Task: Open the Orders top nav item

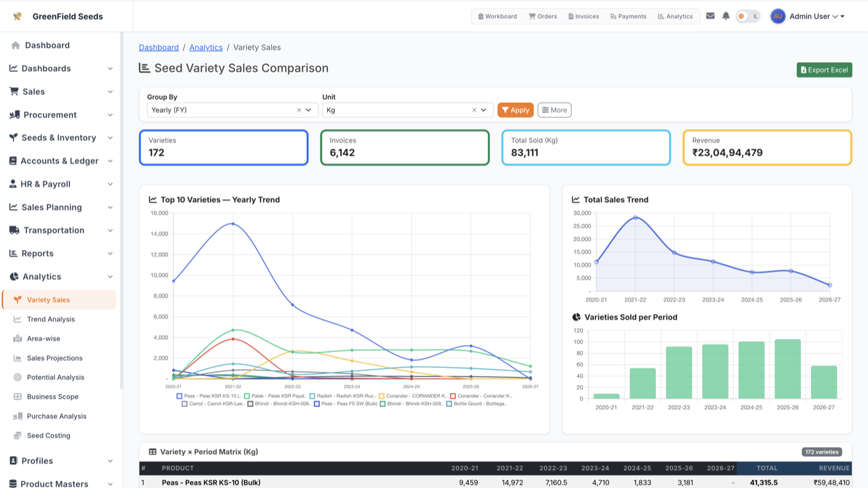Action: (542, 16)
